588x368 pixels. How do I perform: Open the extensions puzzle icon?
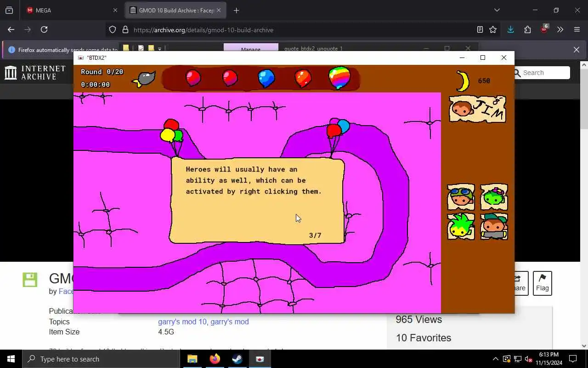coord(527,29)
